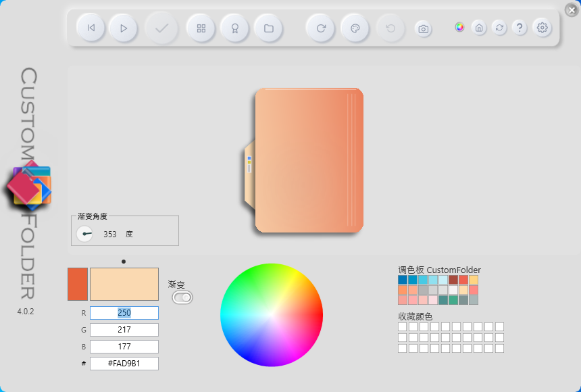Click the checkmark apply button
The width and height of the screenshot is (581, 392).
pos(161,28)
